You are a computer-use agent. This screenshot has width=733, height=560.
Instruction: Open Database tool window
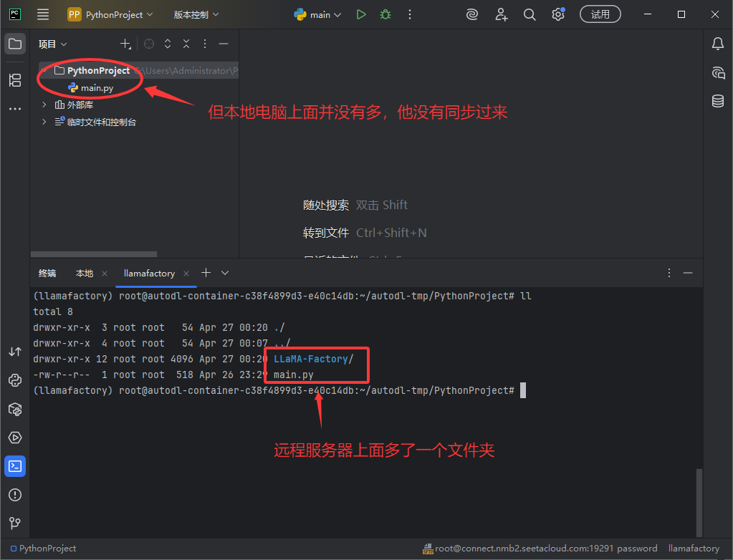click(x=718, y=101)
